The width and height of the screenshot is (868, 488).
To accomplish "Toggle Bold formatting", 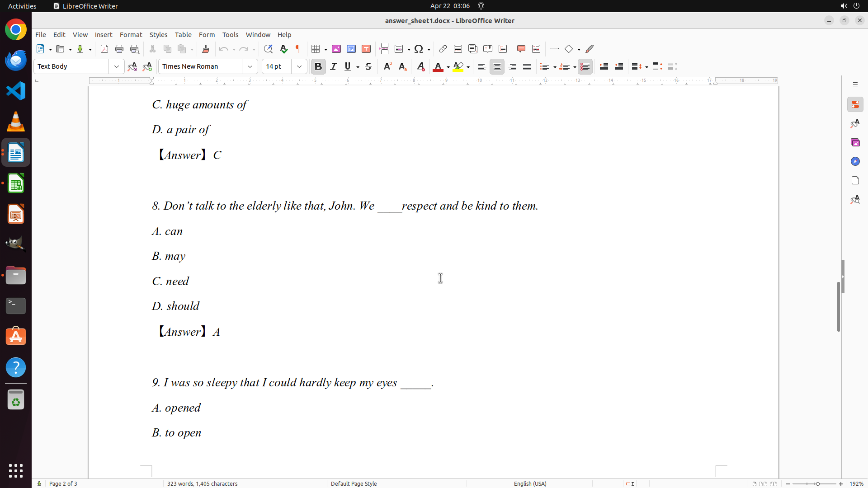I will pos(318,66).
